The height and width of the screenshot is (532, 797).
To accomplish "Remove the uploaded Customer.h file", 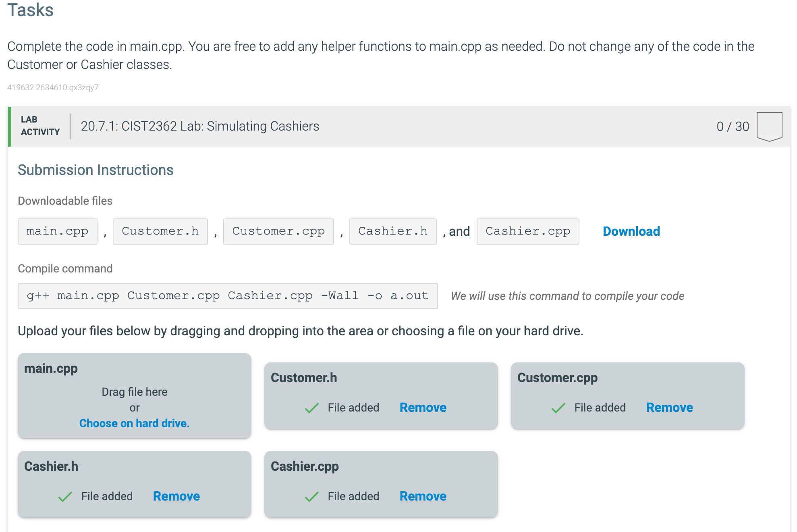I will click(423, 407).
